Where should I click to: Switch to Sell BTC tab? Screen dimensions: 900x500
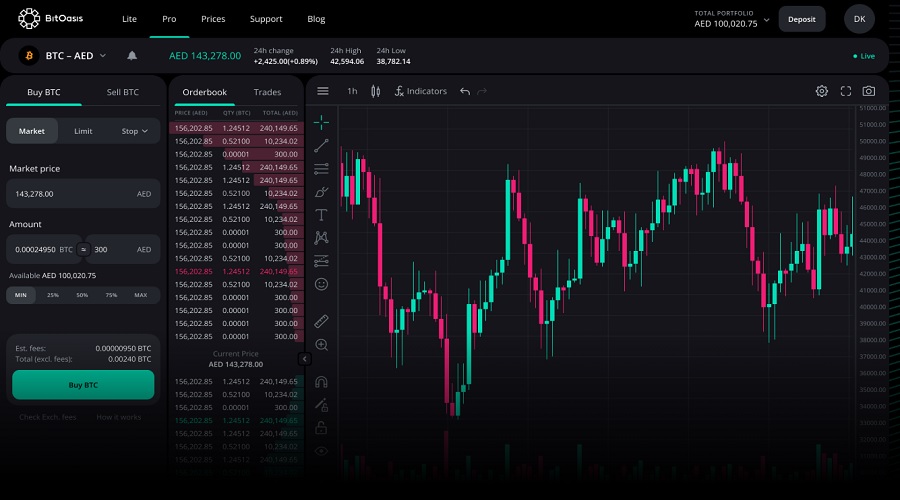coord(122,92)
